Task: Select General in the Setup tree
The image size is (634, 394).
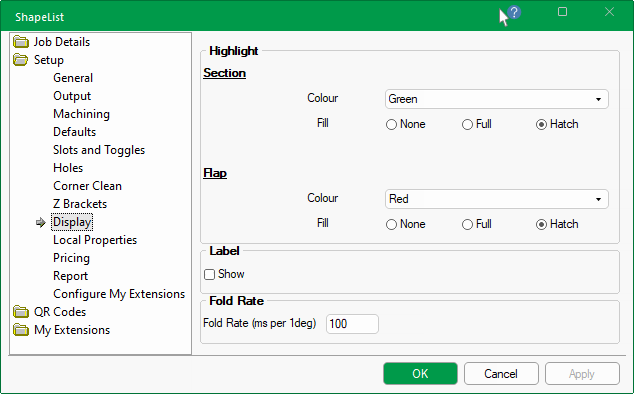Action: 73,78
